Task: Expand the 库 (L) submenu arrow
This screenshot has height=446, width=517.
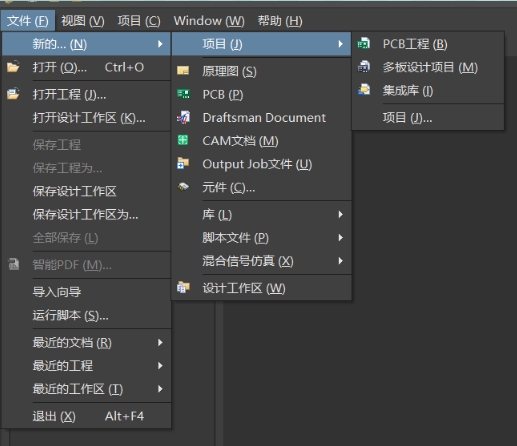Action: click(x=340, y=214)
